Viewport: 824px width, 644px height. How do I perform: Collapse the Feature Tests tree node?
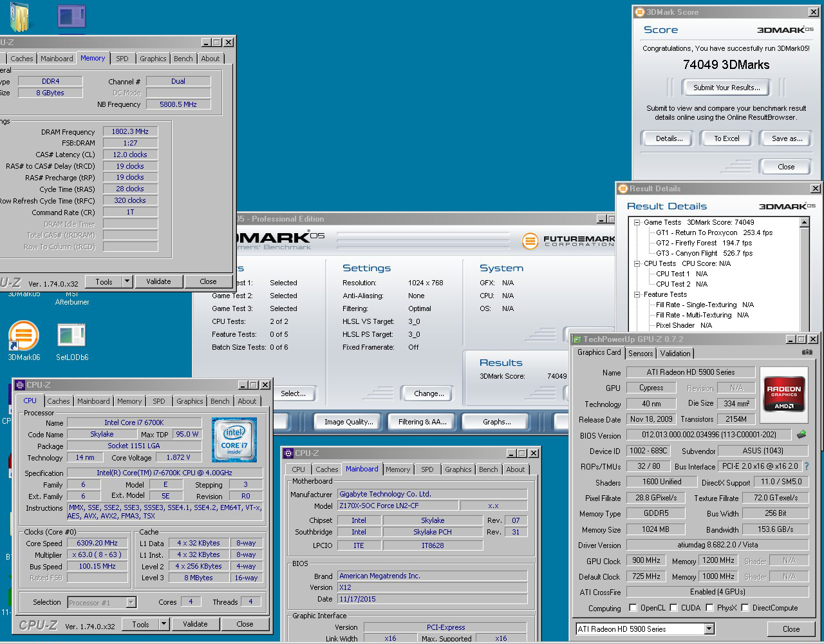tap(637, 294)
